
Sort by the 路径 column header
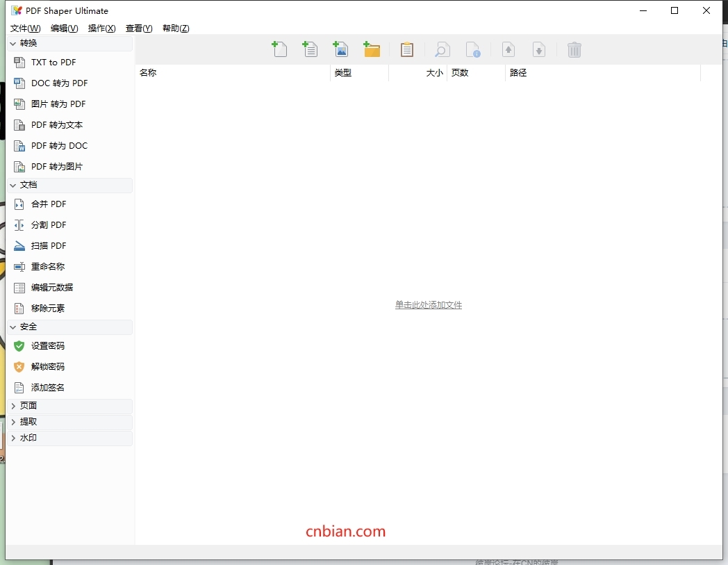(x=603, y=73)
